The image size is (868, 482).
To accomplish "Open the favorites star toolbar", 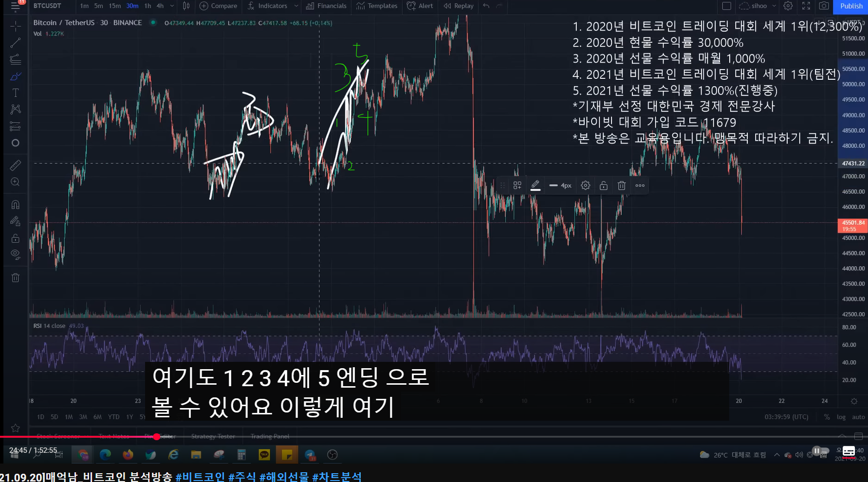I will tap(16, 428).
